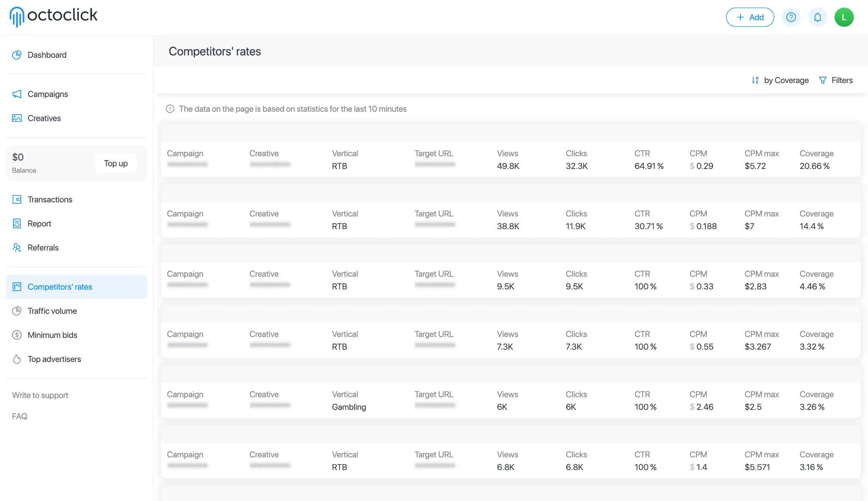Click the info icon beside statistics note
This screenshot has width=868, height=501.
(170, 109)
